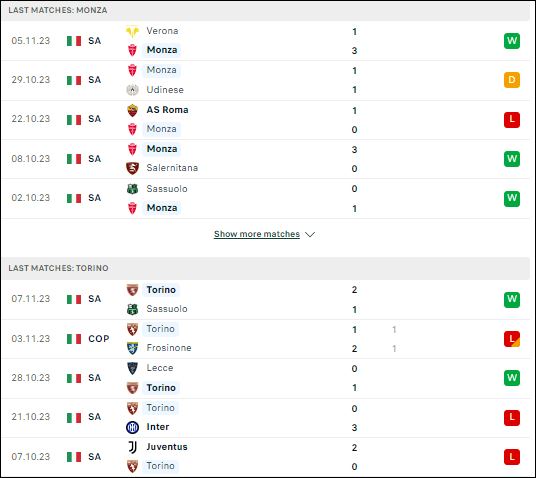Select the Juventus team name
This screenshot has height=478, width=536.
[167, 447]
